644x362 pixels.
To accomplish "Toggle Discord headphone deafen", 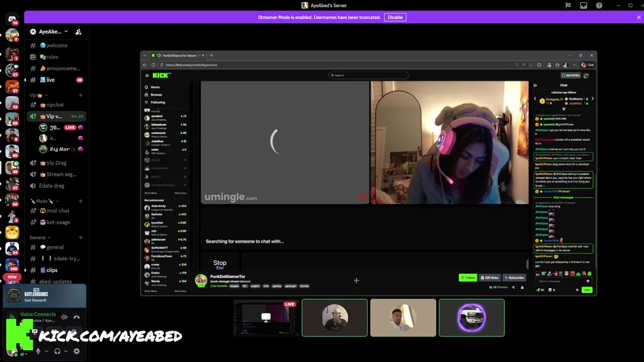I will click(x=57, y=351).
